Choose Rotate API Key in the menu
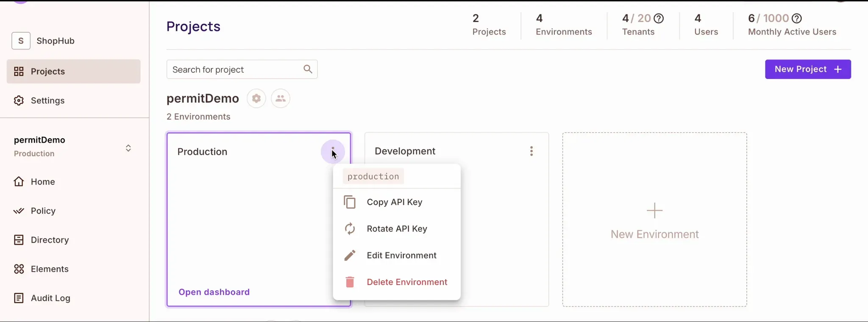The width and height of the screenshot is (868, 322). (396, 229)
